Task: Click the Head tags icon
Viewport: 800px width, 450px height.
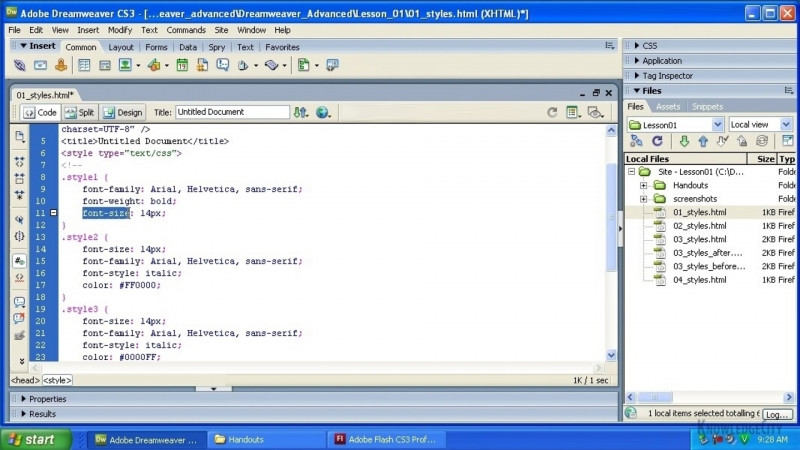Action: (243, 65)
